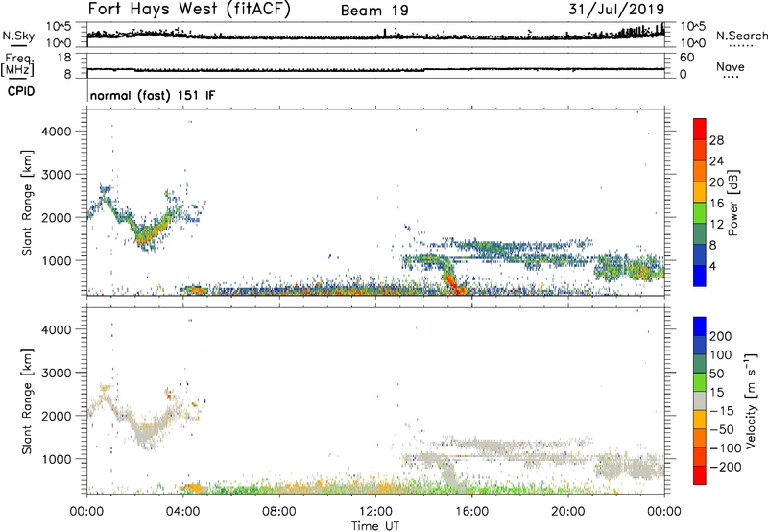Click the 'normal (fast) 151 IF' text
This screenshot has width=768, height=532.
[153, 95]
